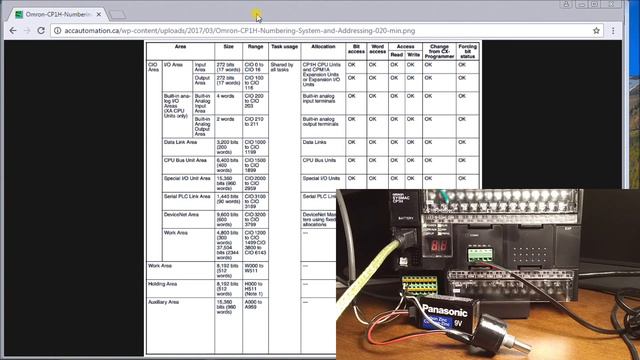Open the Chrome three-dot menu
Image resolution: width=640 pixels, height=360 pixels.
(613, 31)
